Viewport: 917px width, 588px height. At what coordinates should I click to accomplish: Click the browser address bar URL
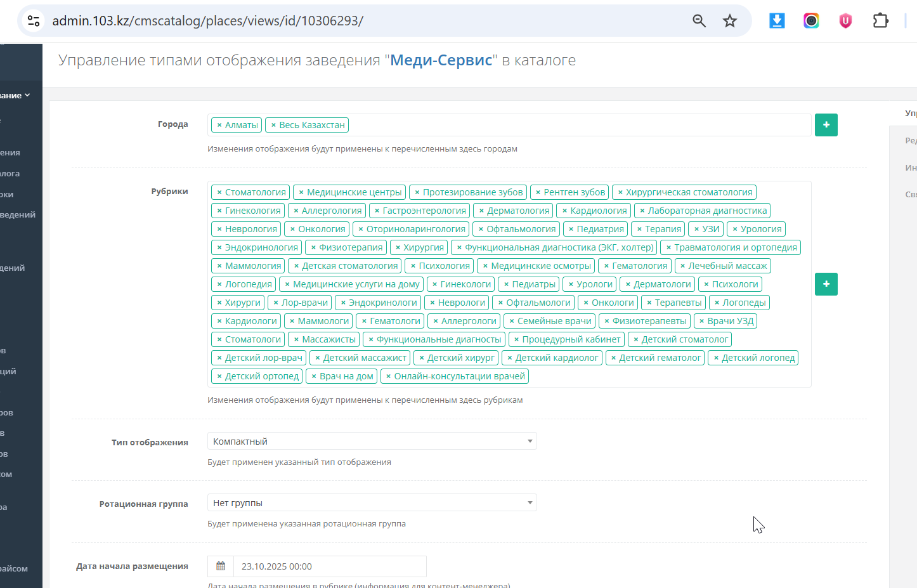click(207, 21)
